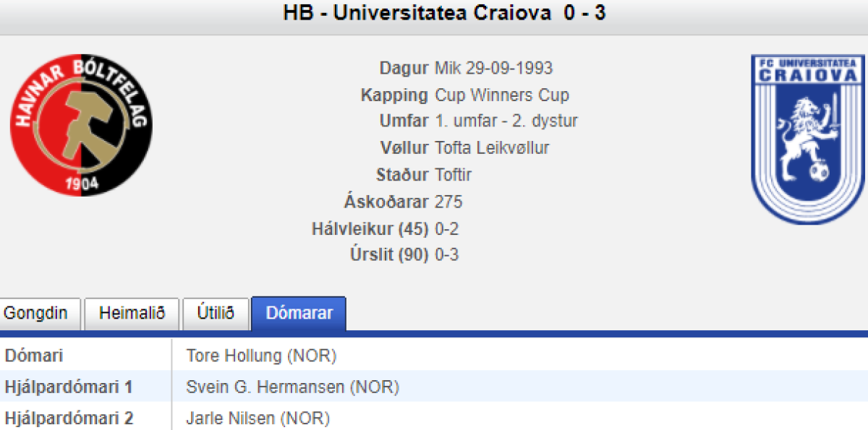Open the Cup Winners Cup competition text
Viewport: 868px width, 430px height.
[501, 95]
